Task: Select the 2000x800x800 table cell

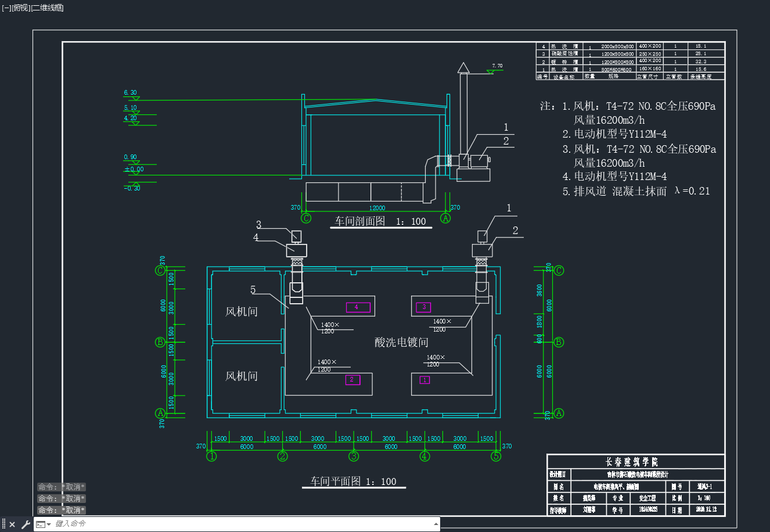Action: coord(617,46)
